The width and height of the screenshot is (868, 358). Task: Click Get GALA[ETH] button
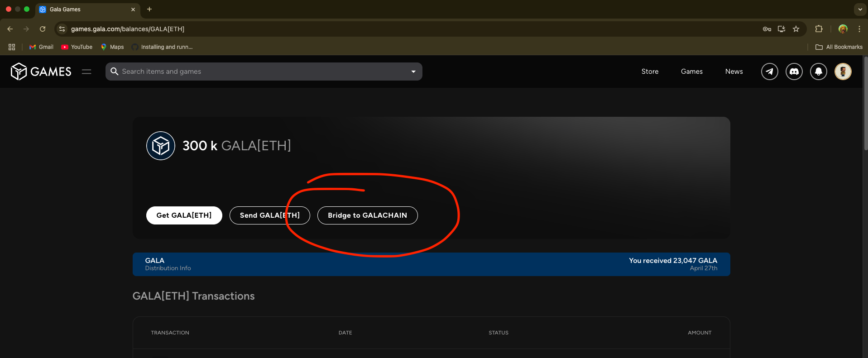click(x=184, y=215)
